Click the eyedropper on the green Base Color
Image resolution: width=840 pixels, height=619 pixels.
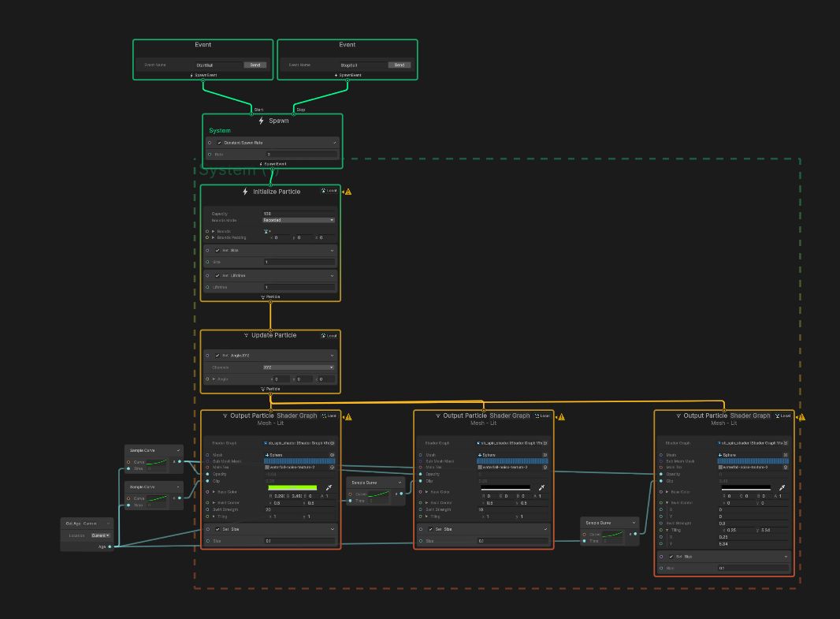(x=329, y=488)
